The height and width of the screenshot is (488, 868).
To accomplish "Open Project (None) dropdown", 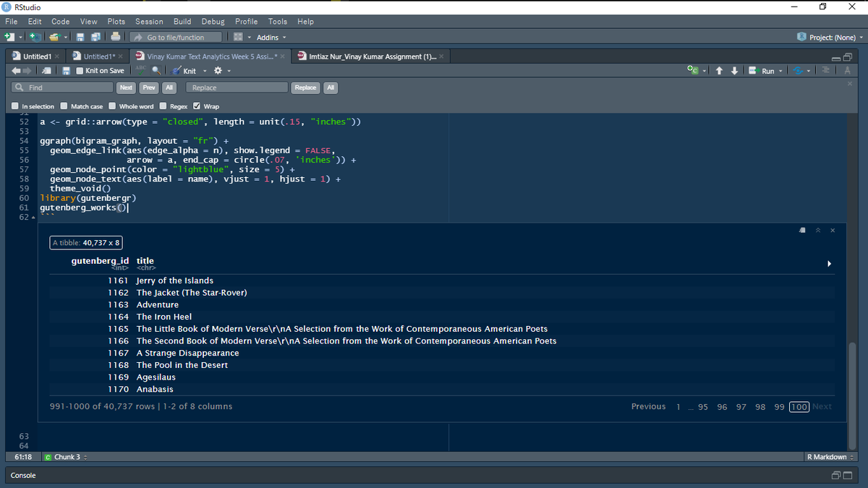I will point(830,38).
